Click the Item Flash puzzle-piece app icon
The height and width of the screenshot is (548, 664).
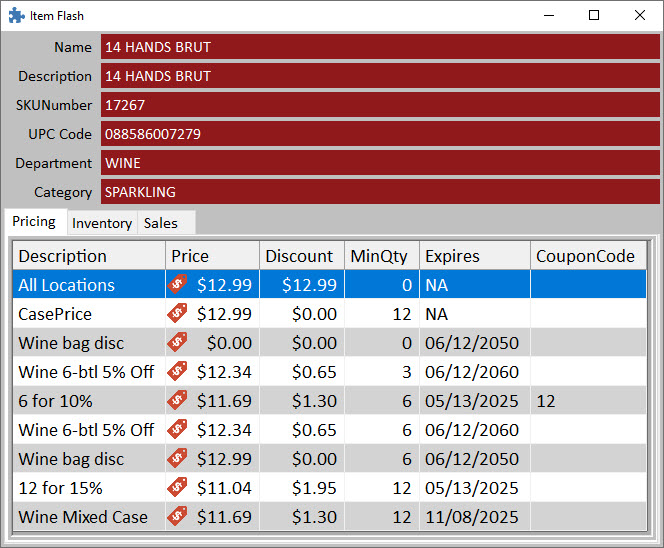coord(16,16)
